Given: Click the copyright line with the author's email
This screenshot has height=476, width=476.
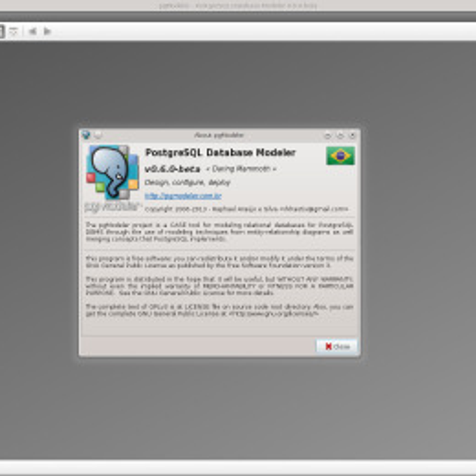Looking at the screenshot, I should (246, 209).
